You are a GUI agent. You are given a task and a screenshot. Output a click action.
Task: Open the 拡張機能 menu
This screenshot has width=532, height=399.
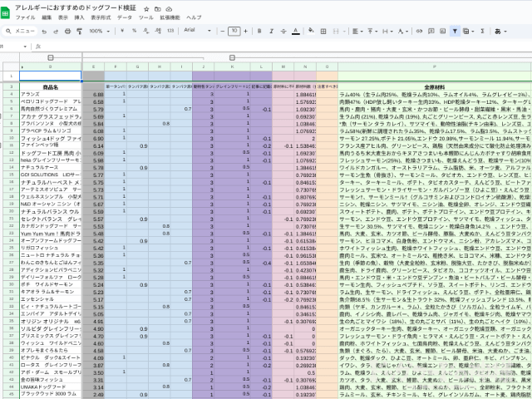coord(170,17)
